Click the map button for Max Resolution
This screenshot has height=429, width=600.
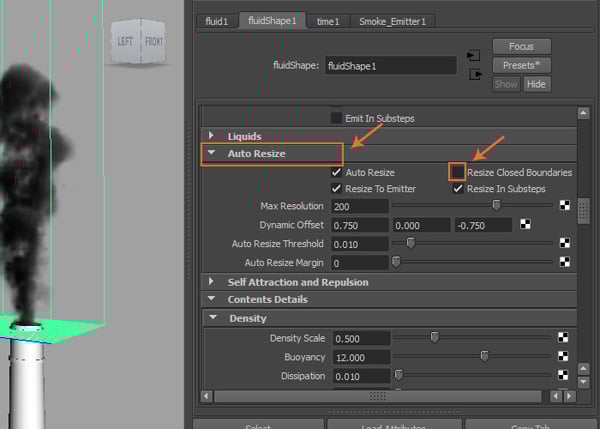(x=565, y=206)
